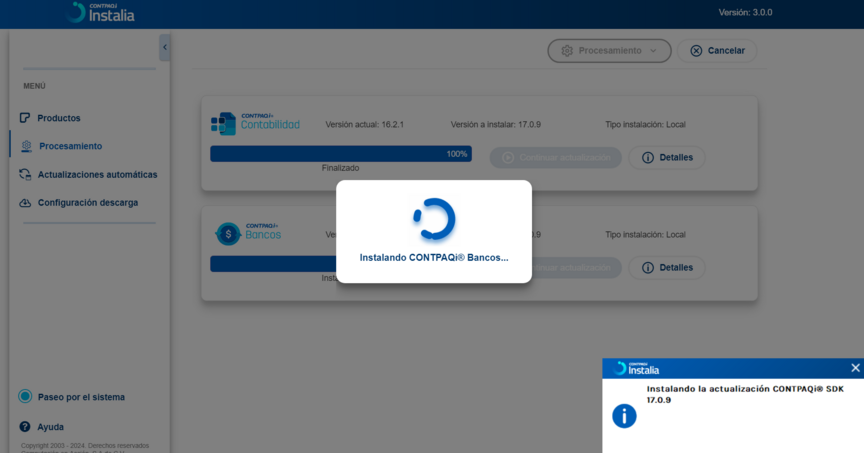Click Contabilidad progress bar at 100%

click(x=341, y=154)
